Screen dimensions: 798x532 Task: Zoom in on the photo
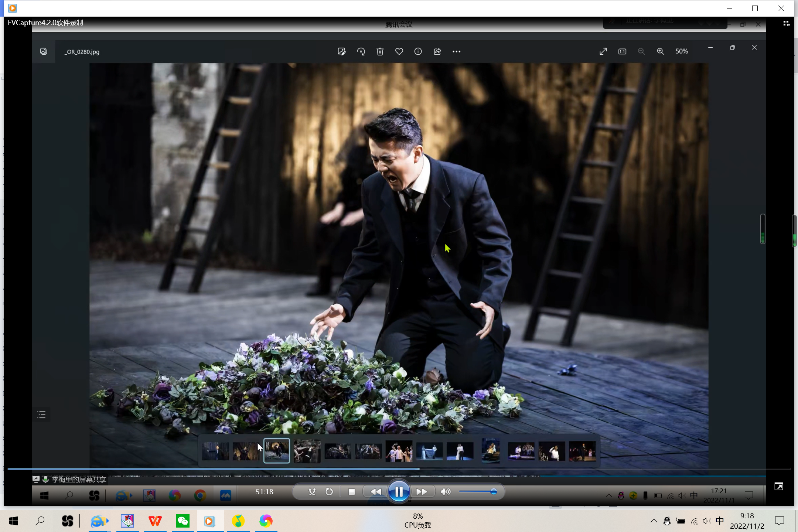pyautogui.click(x=660, y=52)
